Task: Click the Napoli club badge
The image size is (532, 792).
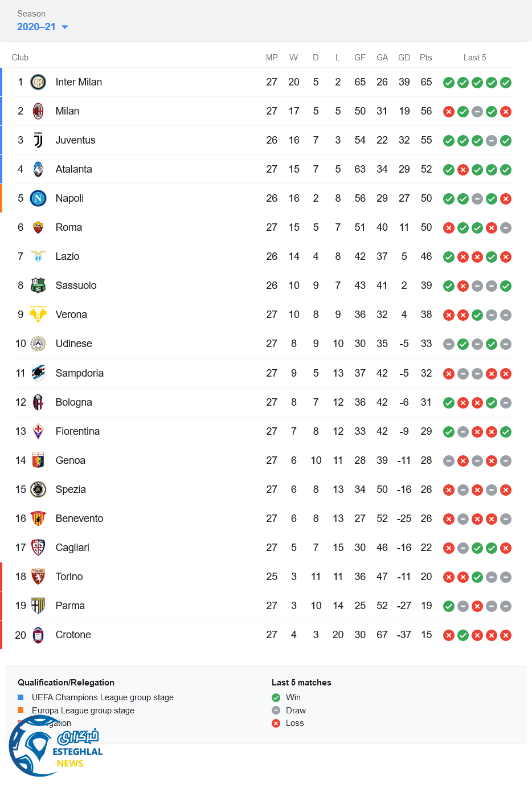Action: click(x=38, y=198)
